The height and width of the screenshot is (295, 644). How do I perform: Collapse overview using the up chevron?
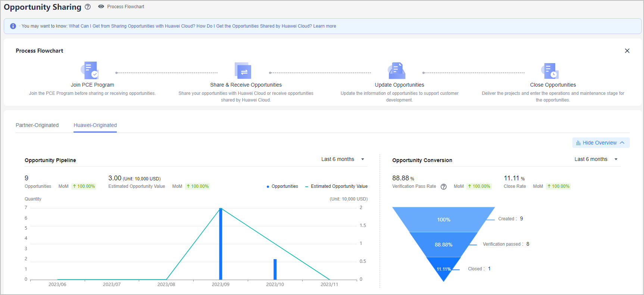tap(622, 143)
